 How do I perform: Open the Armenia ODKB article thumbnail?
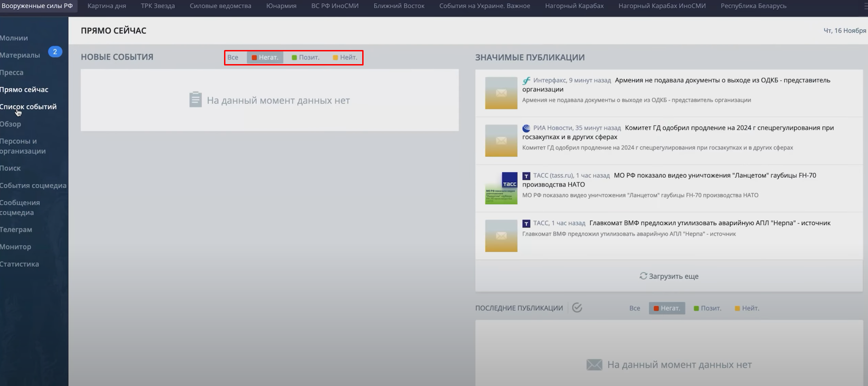501,93
